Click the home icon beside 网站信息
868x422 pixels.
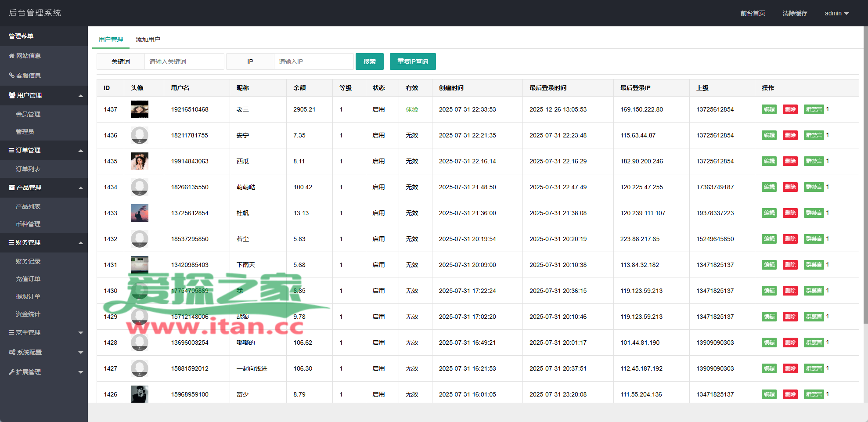tap(11, 56)
